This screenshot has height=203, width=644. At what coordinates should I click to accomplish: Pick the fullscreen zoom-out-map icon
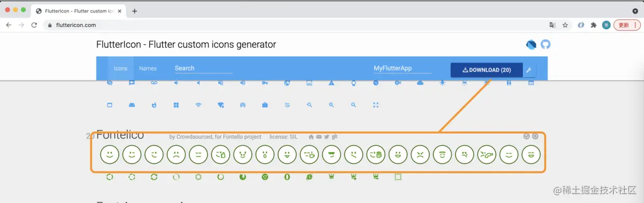(375, 105)
